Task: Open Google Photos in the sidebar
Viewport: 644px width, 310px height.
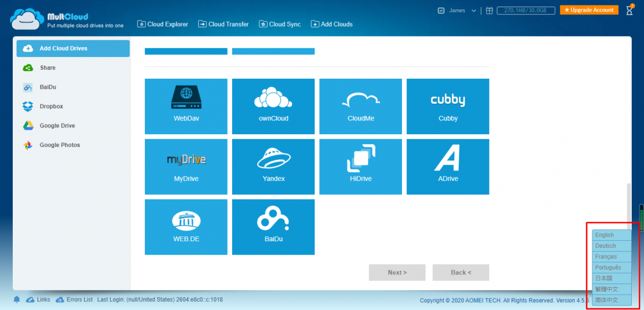Action: [x=73, y=145]
